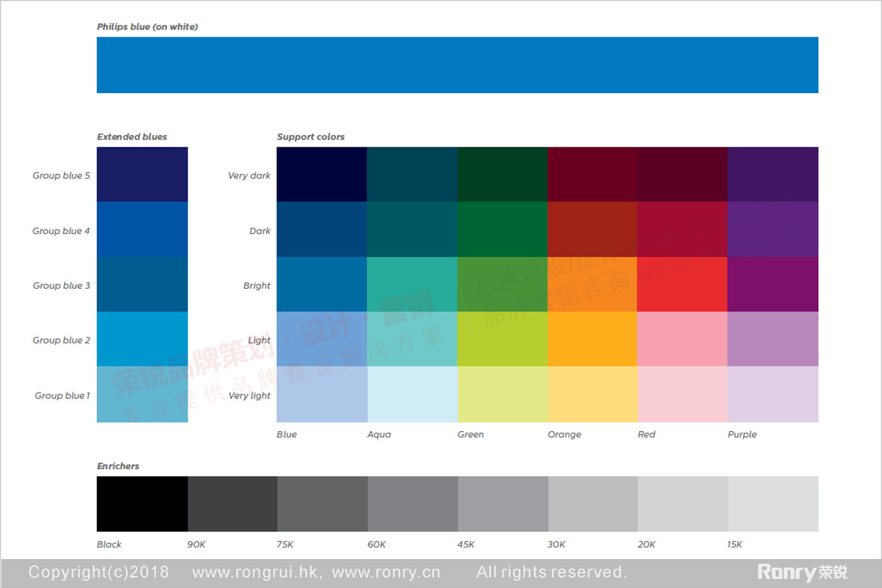882x588 pixels.
Task: Choose the Dark Green support swatch
Action: point(503,229)
